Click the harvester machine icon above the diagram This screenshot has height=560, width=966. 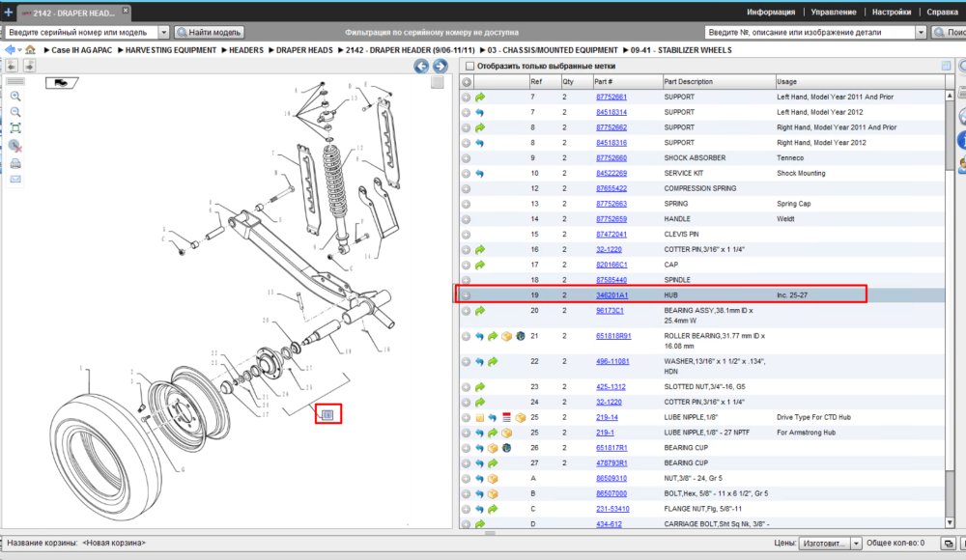click(62, 83)
